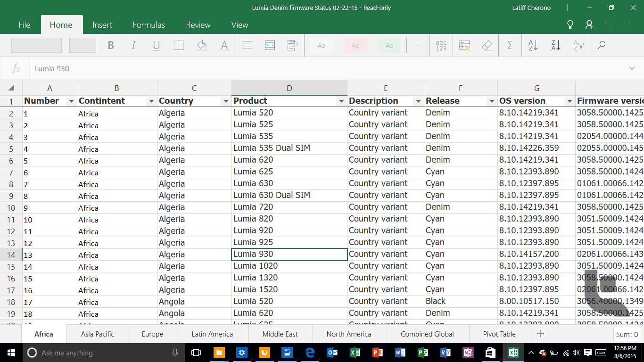Toggle bold formatting

click(111, 45)
